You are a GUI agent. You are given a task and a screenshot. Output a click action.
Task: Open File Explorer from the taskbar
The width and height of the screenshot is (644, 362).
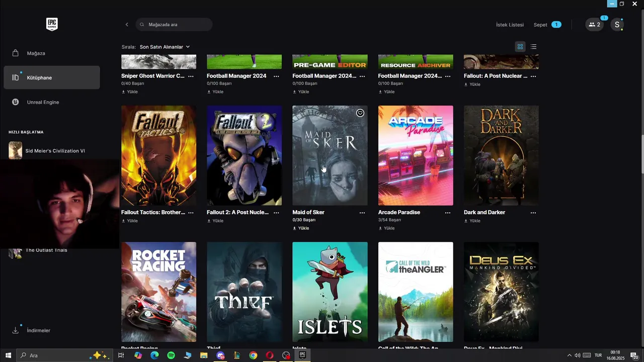(204, 355)
